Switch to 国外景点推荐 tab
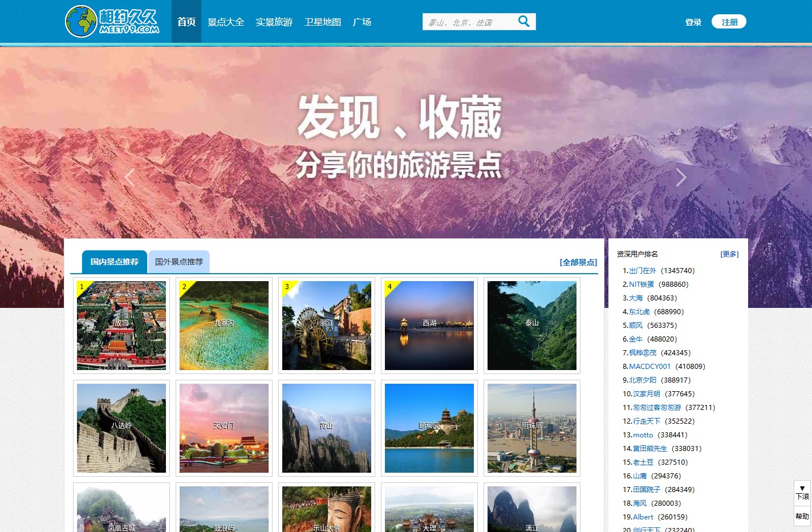The width and height of the screenshot is (812, 532). pyautogui.click(x=179, y=262)
